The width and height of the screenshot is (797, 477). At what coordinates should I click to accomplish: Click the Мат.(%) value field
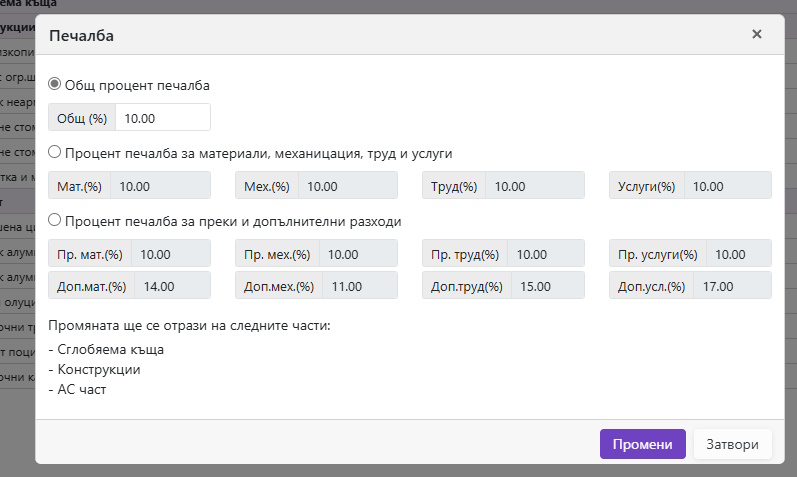160,186
